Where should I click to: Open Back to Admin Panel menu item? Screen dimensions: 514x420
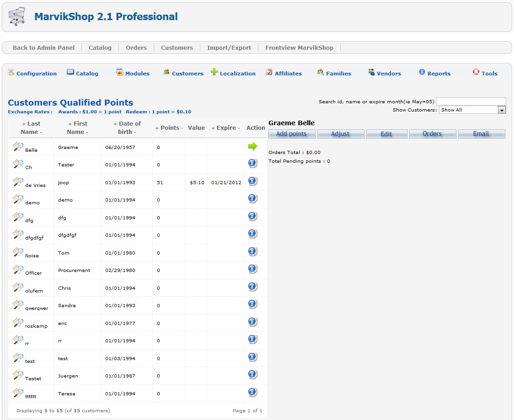tap(43, 48)
